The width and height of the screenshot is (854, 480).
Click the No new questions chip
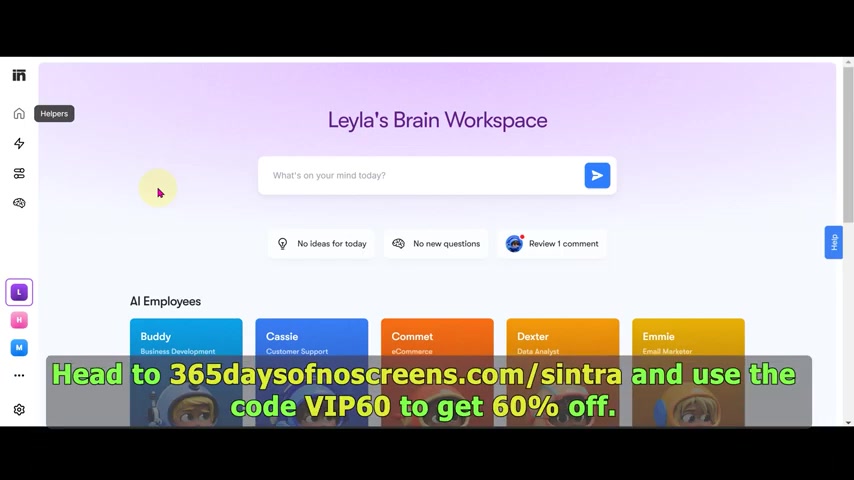pos(436,244)
